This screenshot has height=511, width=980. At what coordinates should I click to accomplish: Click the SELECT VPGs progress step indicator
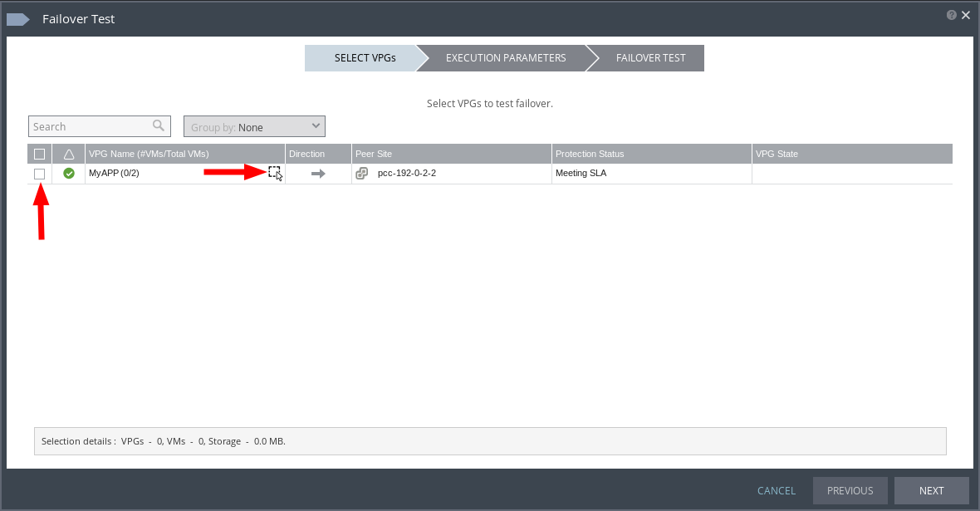(364, 57)
